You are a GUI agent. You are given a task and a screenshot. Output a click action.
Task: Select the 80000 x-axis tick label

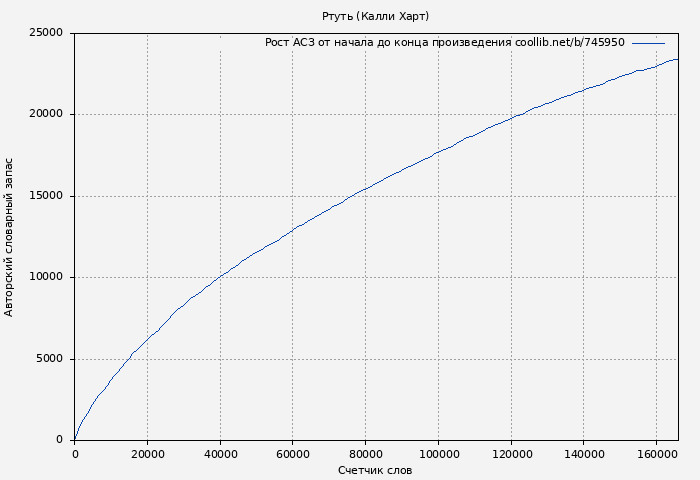coord(365,454)
